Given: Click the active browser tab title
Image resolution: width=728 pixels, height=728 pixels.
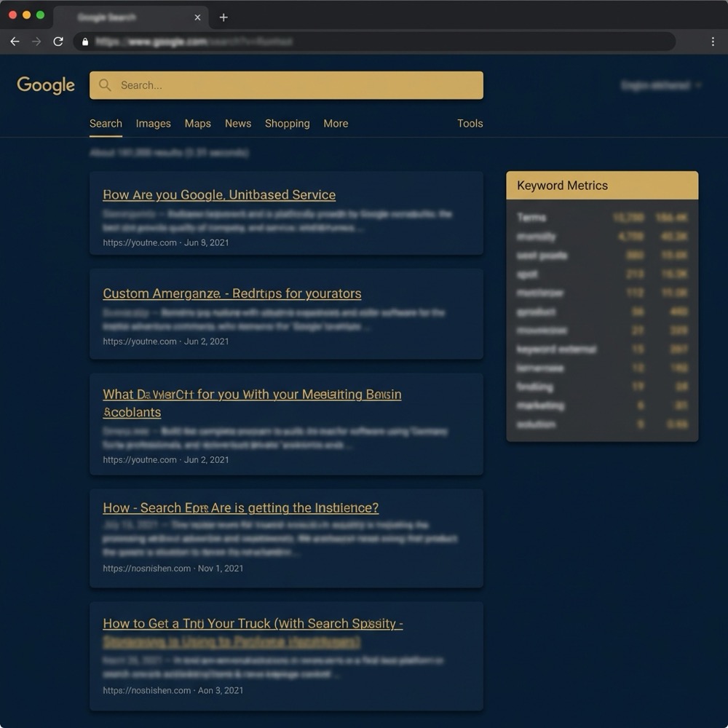Looking at the screenshot, I should click(x=107, y=17).
